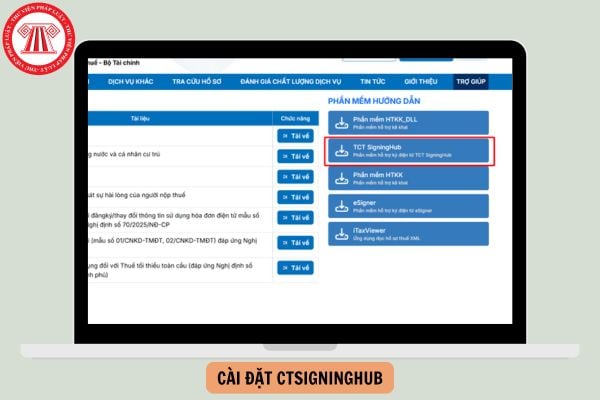Click download icon on Phần mềm HTKK_DLL card

pyautogui.click(x=341, y=123)
